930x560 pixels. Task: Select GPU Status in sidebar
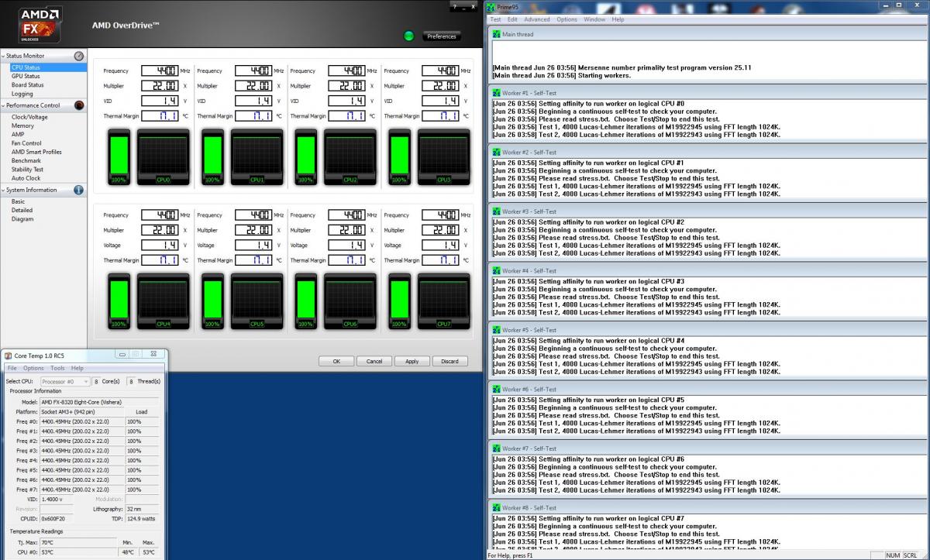pyautogui.click(x=26, y=76)
